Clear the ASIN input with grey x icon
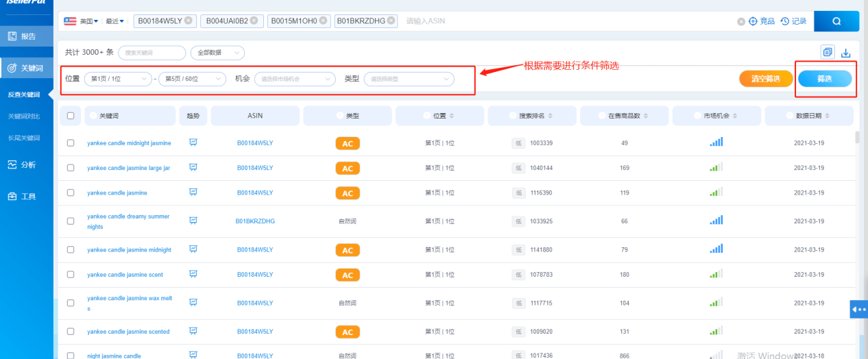This screenshot has height=359, width=868. pos(741,21)
